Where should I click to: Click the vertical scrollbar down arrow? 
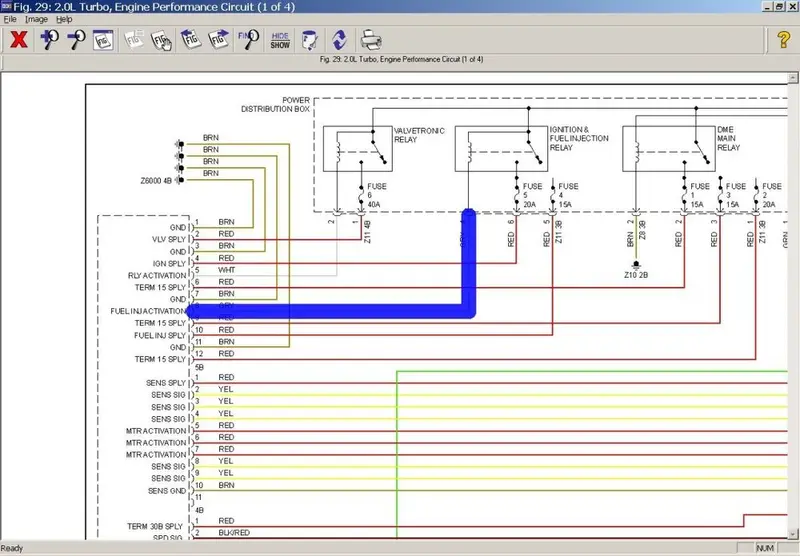click(x=792, y=535)
